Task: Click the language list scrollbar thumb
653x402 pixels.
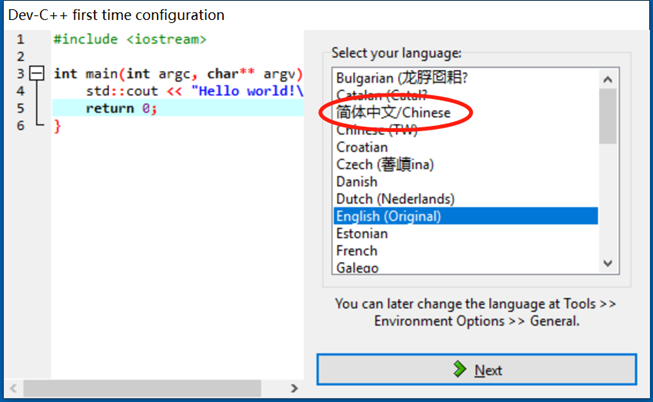Action: (608, 116)
